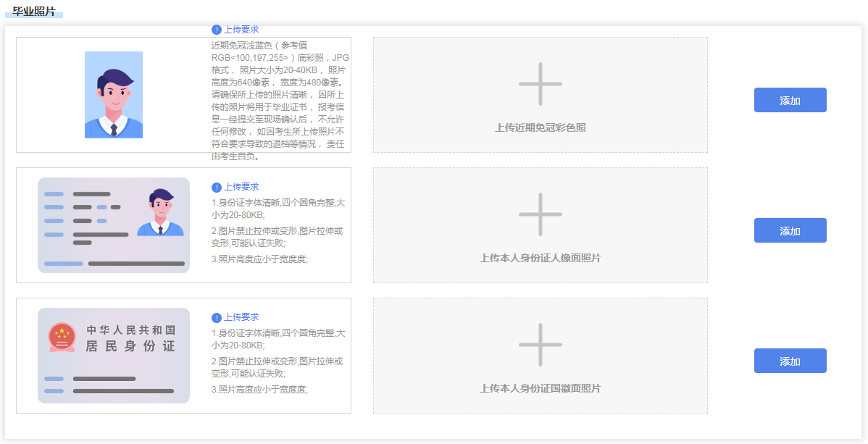Screen dimensions: 868x444
Task: Click the 毕业照片 section heading
Action: (34, 12)
